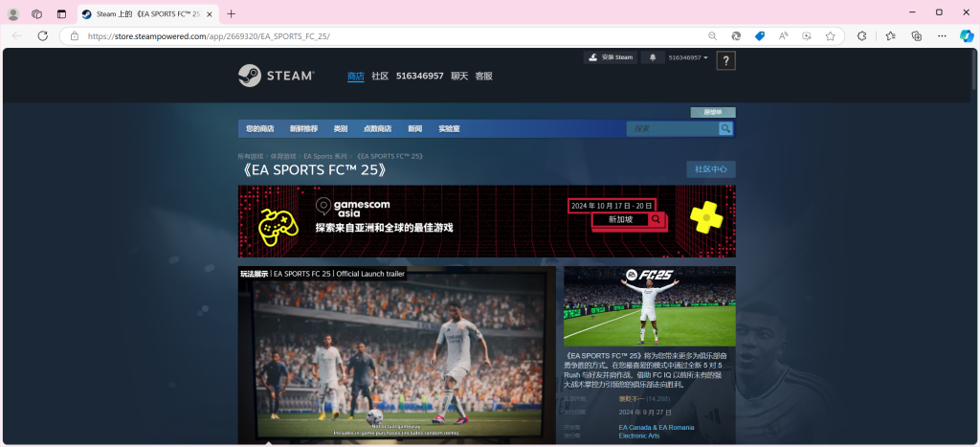Screen dimensions: 980x447
Task: Open the Copilot sidebar icon
Action: pyautogui.click(x=967, y=36)
